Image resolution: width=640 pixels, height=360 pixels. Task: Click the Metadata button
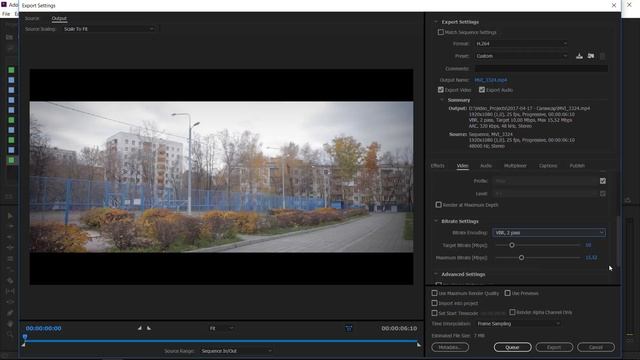click(450, 347)
